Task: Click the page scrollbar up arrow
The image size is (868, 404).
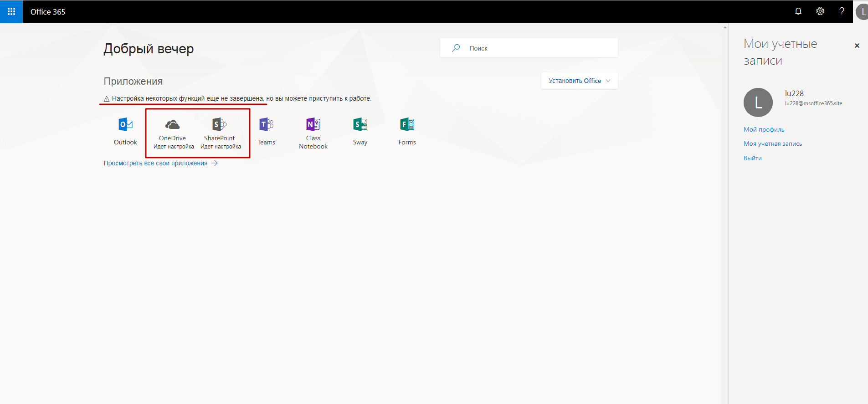Action: (x=725, y=27)
